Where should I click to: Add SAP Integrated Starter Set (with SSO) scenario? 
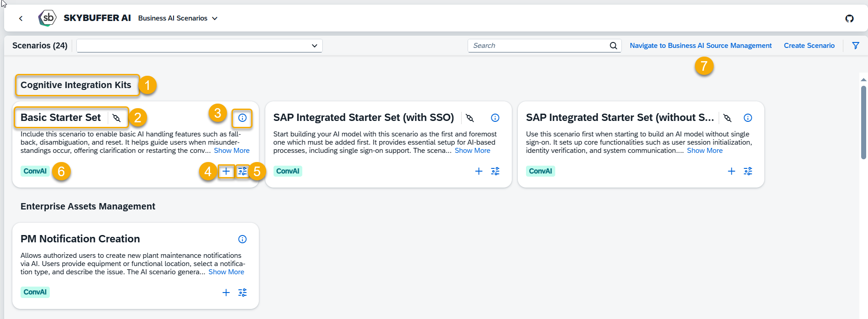coord(479,171)
